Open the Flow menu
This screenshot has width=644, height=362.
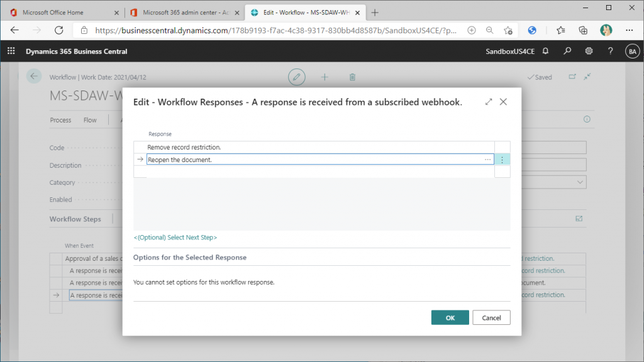click(x=90, y=120)
